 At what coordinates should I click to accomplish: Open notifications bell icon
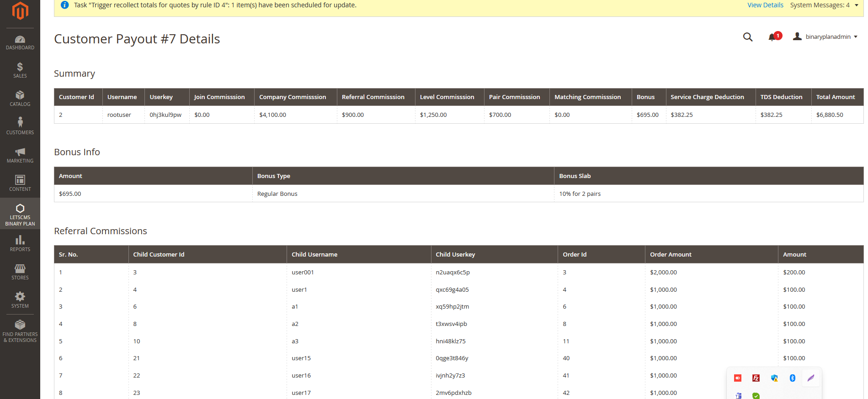[772, 37]
